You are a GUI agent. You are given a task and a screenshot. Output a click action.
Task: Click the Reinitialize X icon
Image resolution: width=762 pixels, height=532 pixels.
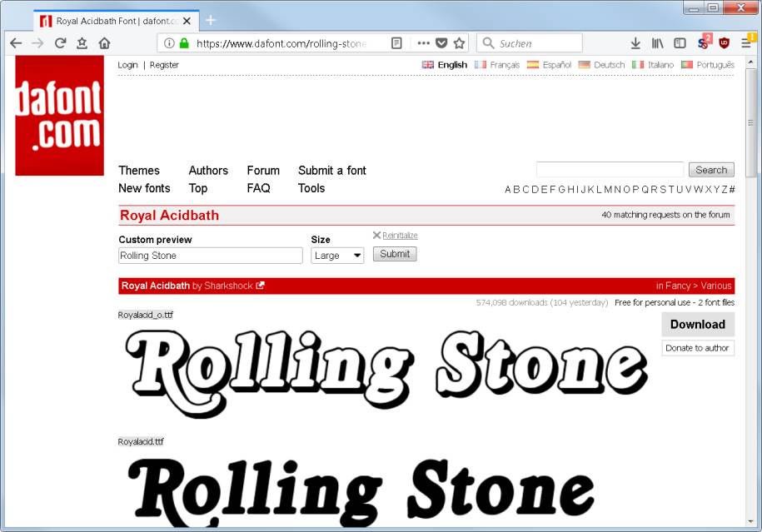tap(376, 235)
